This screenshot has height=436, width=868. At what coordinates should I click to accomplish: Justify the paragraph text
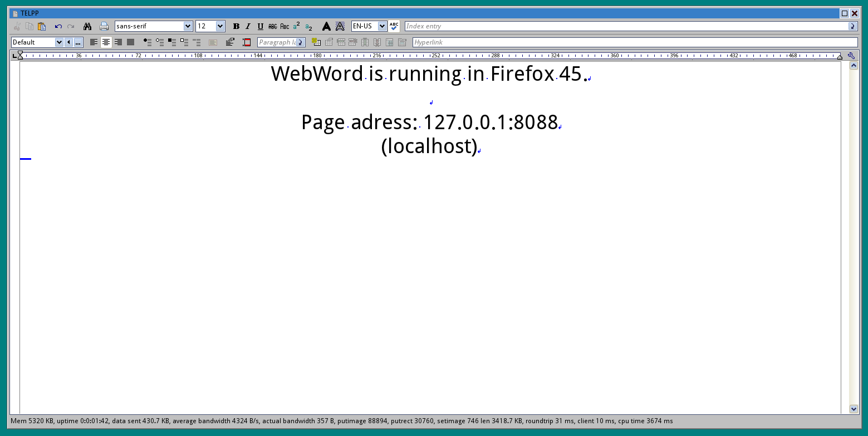pyautogui.click(x=130, y=42)
